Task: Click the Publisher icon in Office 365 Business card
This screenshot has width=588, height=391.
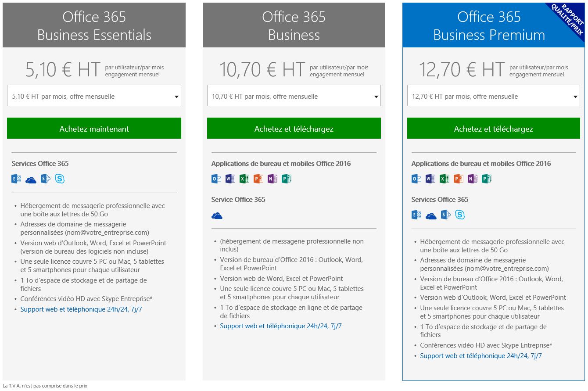Action: click(287, 179)
